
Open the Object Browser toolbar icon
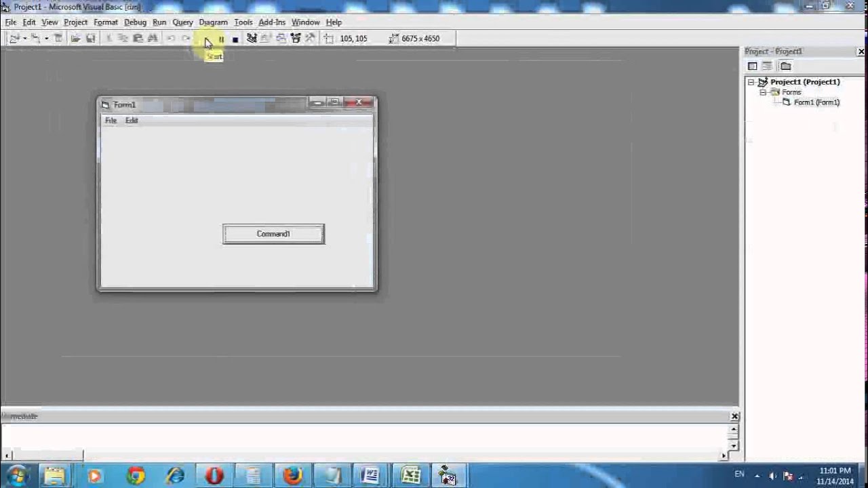pyautogui.click(x=296, y=39)
